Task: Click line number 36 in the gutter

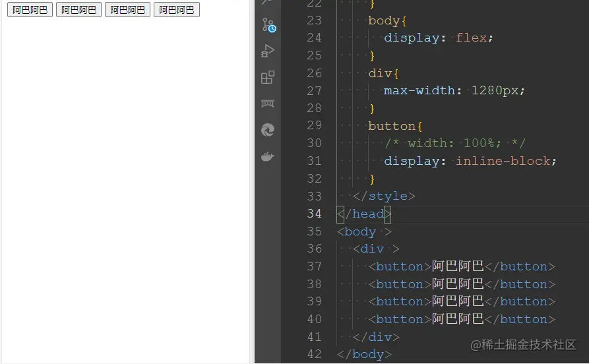Action: (x=314, y=249)
